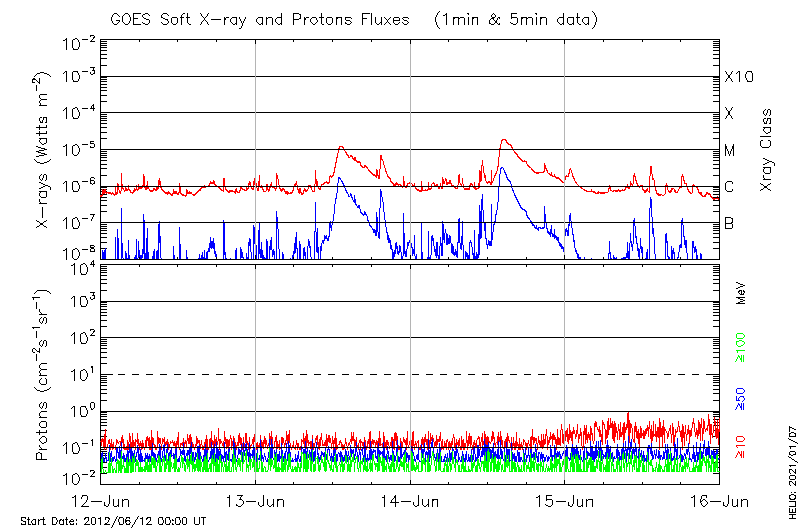
Task: Select the M flare class label
Action: click(730, 151)
